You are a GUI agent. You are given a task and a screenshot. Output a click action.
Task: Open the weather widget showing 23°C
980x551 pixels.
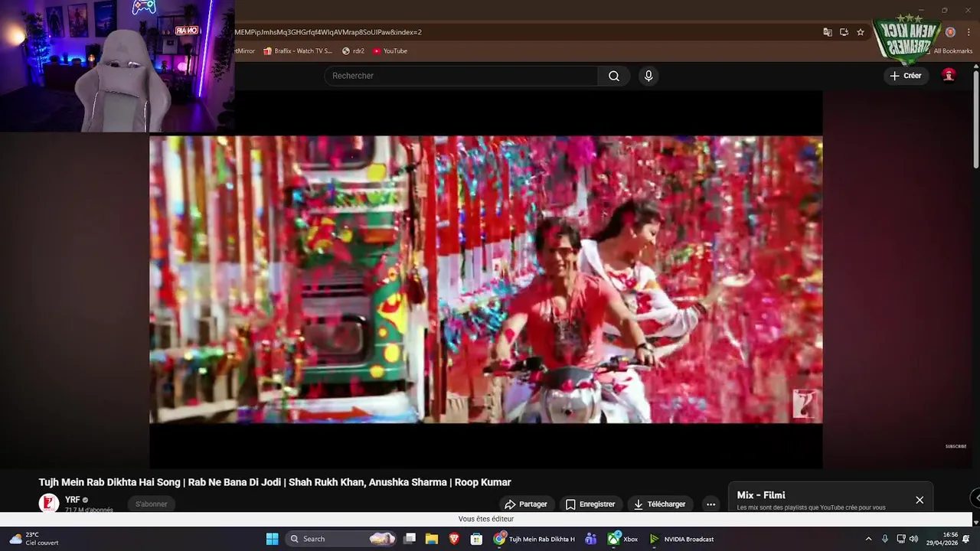(34, 539)
